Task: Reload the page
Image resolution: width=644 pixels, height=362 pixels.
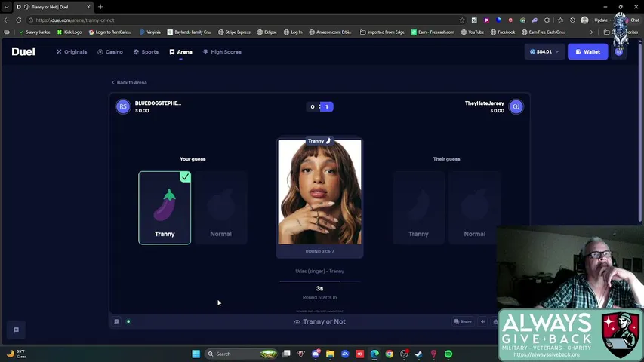Action: pos(18,20)
